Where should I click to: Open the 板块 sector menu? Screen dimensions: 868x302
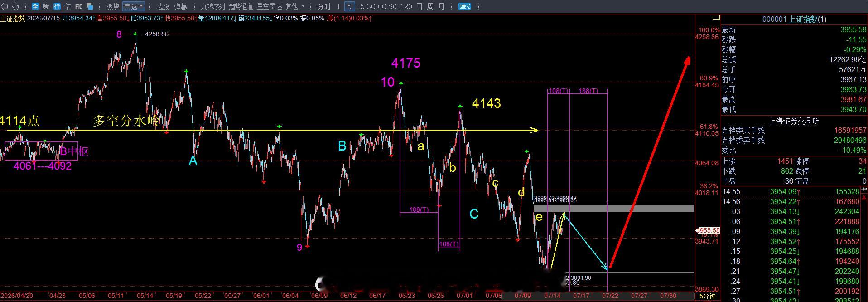[113, 6]
